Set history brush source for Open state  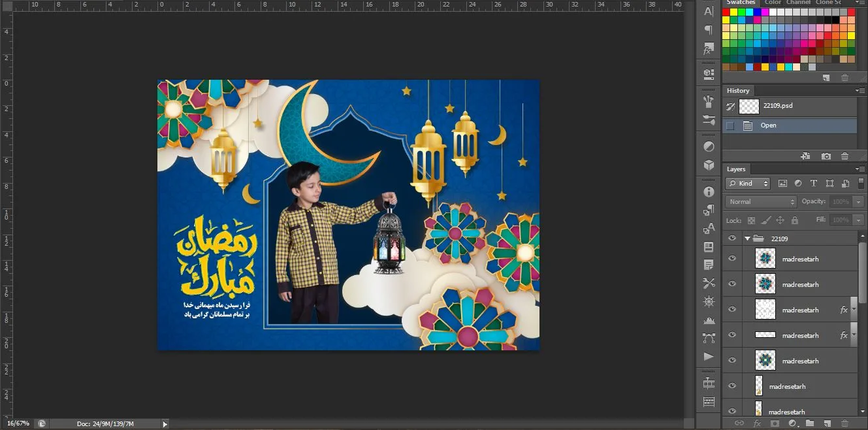(x=730, y=125)
